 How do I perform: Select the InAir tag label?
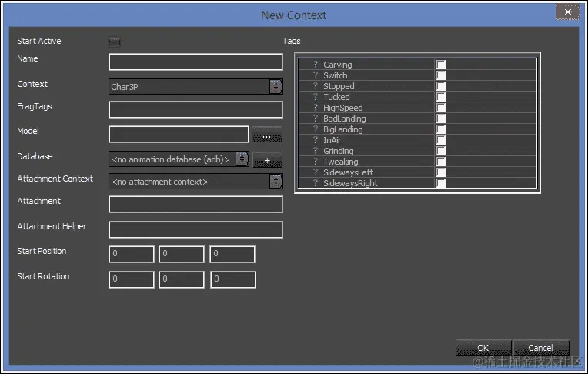click(x=332, y=140)
